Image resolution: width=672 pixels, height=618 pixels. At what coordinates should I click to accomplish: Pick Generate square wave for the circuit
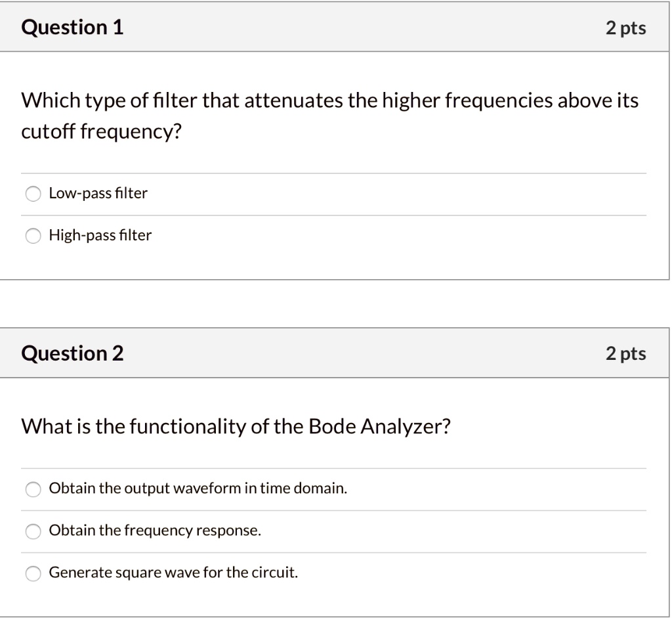(33, 573)
